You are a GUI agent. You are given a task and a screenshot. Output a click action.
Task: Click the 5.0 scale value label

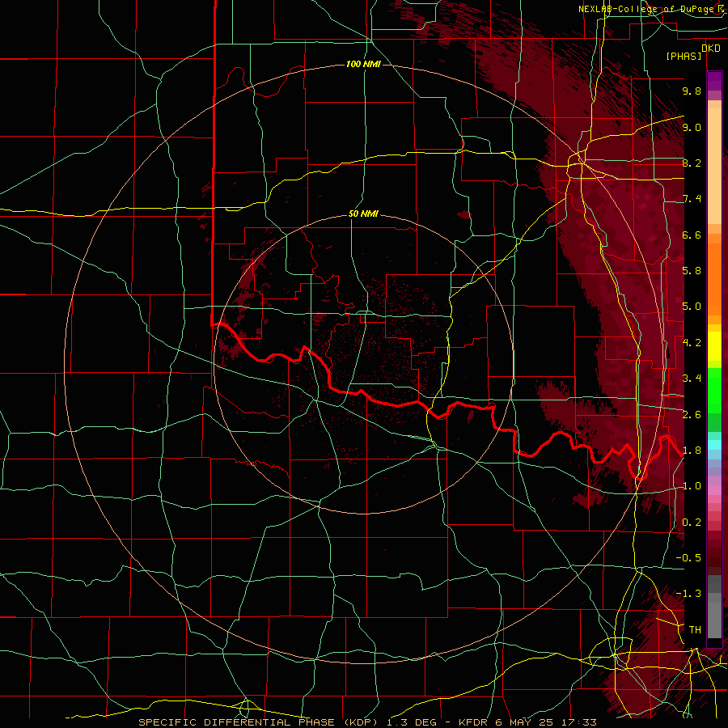pyautogui.click(x=692, y=307)
